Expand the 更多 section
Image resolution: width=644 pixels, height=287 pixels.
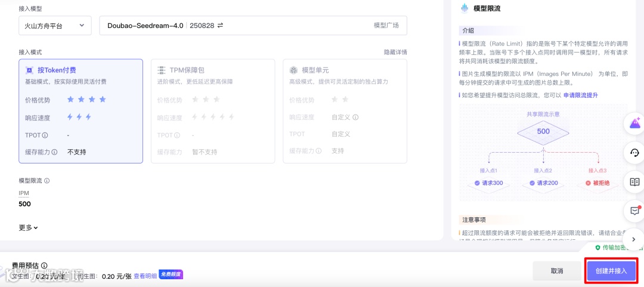[29, 227]
